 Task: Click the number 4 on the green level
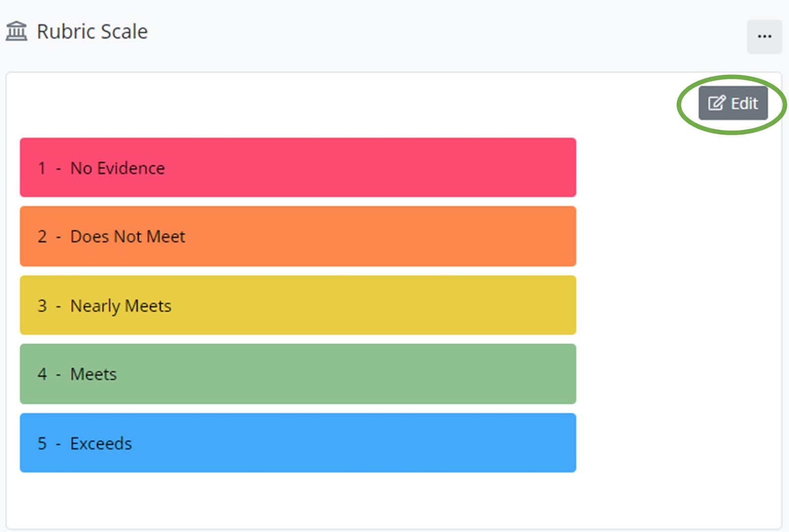42,374
